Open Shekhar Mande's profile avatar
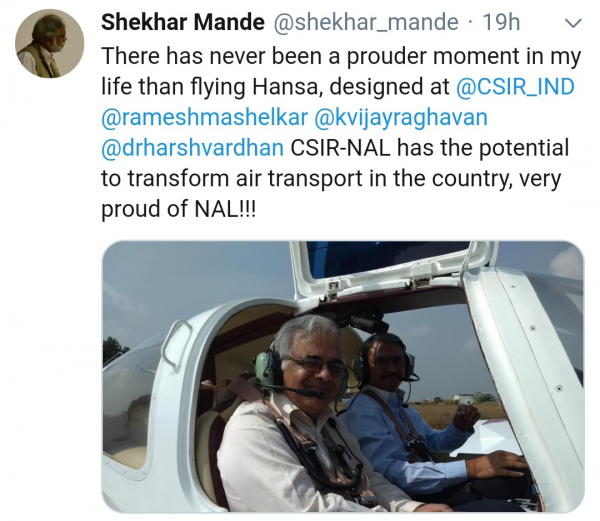This screenshot has width=600, height=521. click(x=50, y=44)
